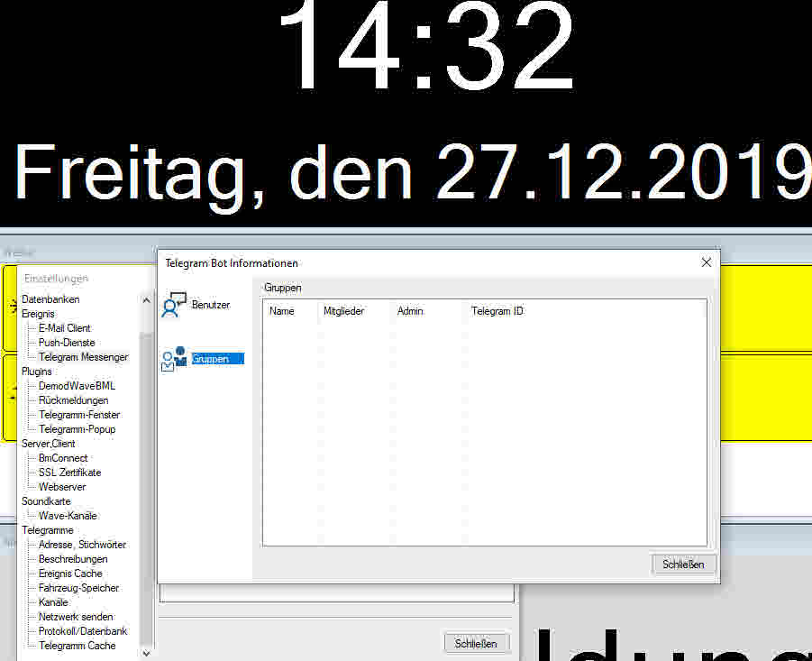The width and height of the screenshot is (812, 661).
Task: Open DemodWaveBML plugin settings
Action: point(77,386)
